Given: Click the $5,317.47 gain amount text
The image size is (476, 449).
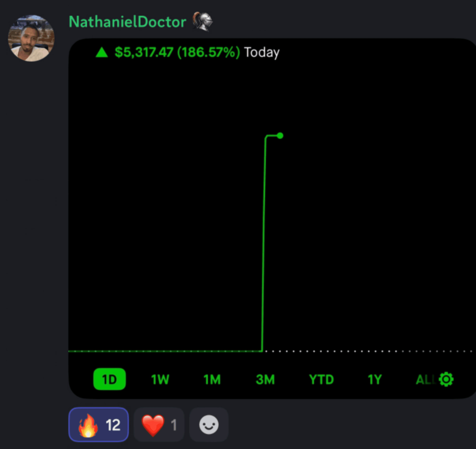Looking at the screenshot, I should coord(144,52).
